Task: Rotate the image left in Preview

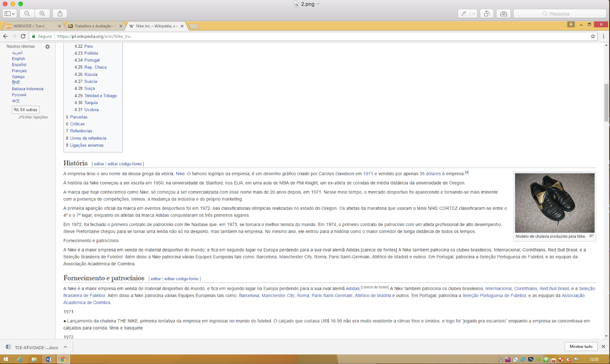Action: pyautogui.click(x=486, y=14)
